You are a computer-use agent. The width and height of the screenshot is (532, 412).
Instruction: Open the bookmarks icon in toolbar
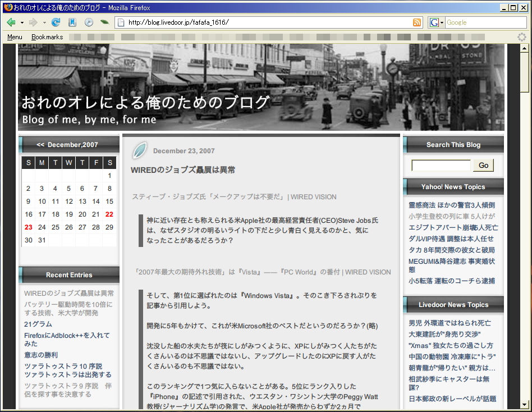[x=72, y=22]
